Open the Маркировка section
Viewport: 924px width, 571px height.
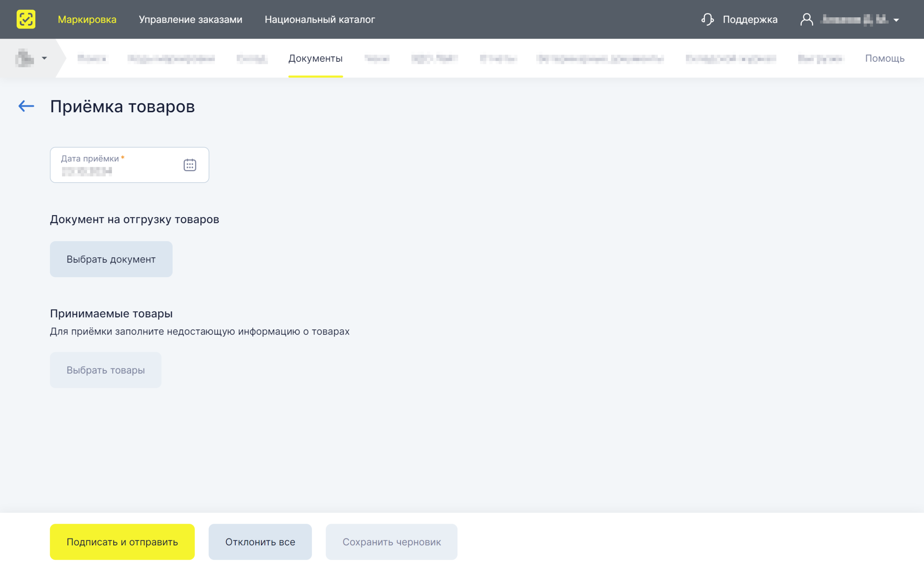87,19
